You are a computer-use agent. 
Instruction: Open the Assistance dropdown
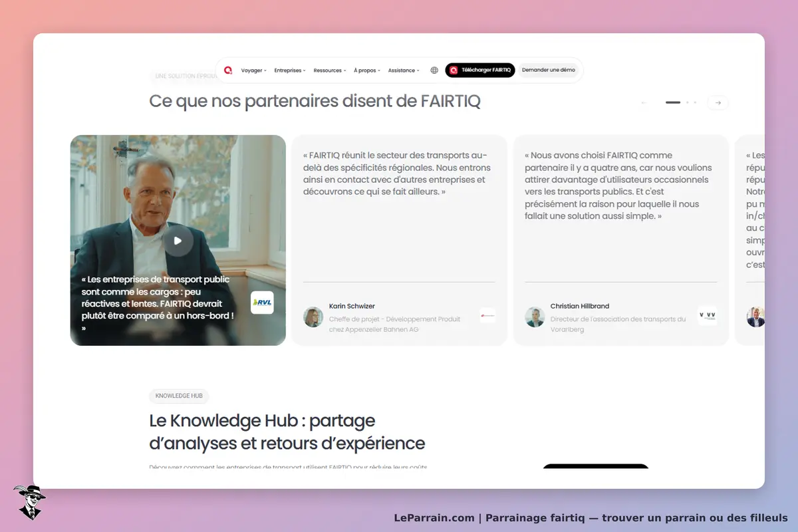404,70
